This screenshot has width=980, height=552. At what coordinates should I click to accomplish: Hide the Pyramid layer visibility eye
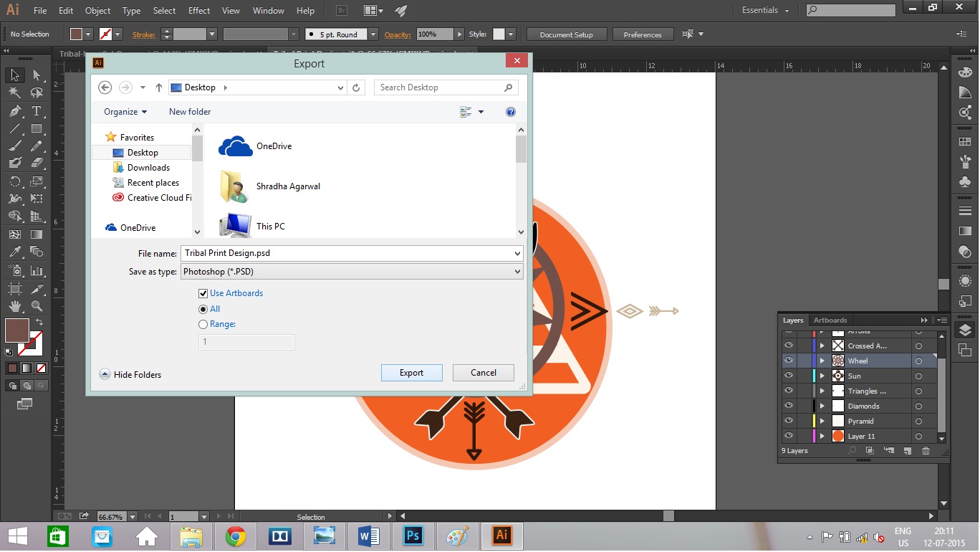point(789,421)
